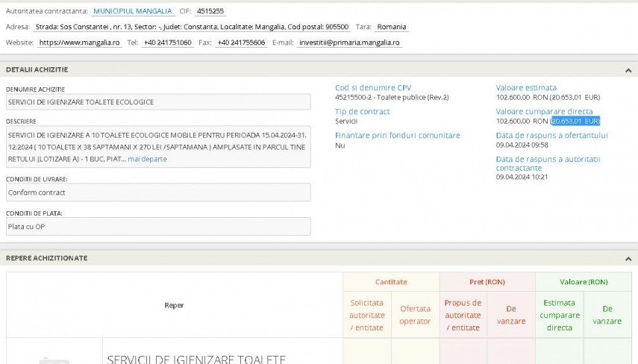Click 'mai departe' to expand description
Screen dimensions: 638x364
click(147, 159)
